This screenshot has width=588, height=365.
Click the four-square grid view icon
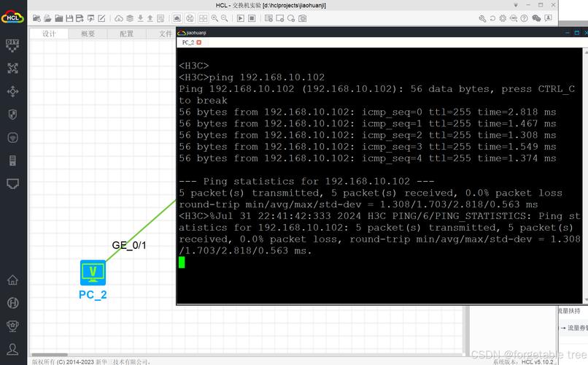203,18
